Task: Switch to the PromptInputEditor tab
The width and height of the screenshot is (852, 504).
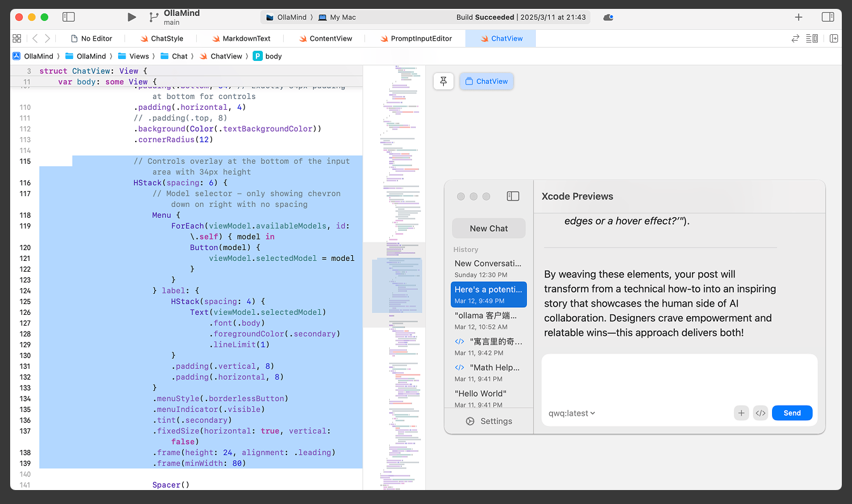Action: click(416, 38)
